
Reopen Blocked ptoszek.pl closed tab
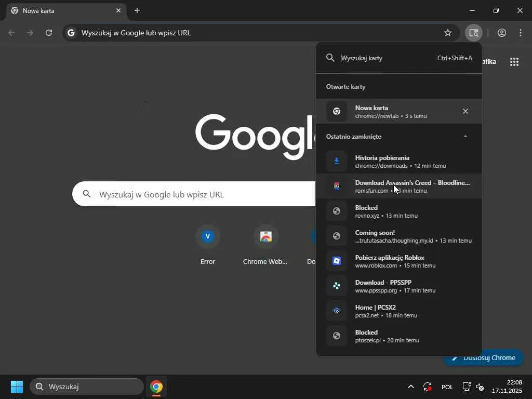point(399,336)
